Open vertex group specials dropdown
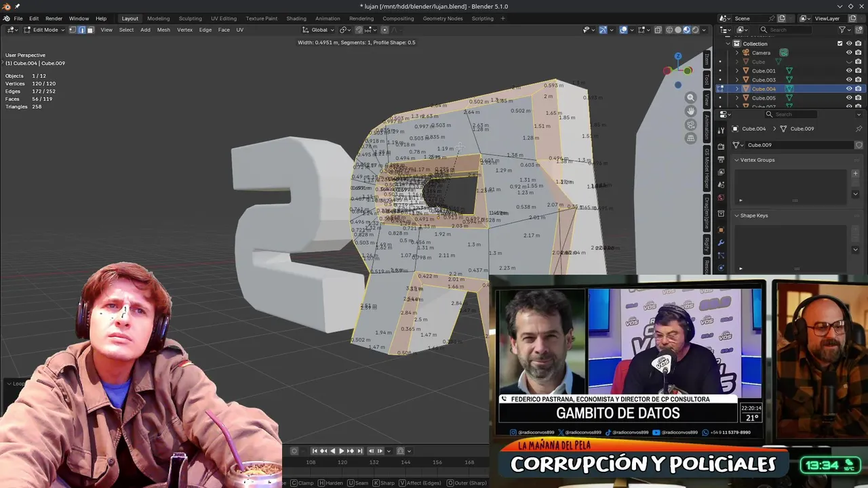 [x=855, y=194]
